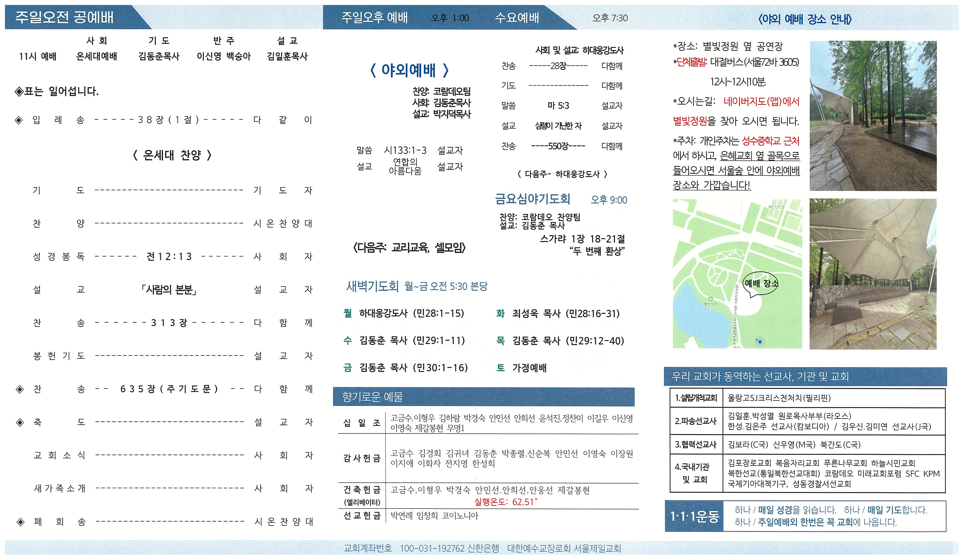This screenshot has width=965, height=560.
Task: Click 설교: 박지덕목사 line
Action: pyautogui.click(x=442, y=114)
